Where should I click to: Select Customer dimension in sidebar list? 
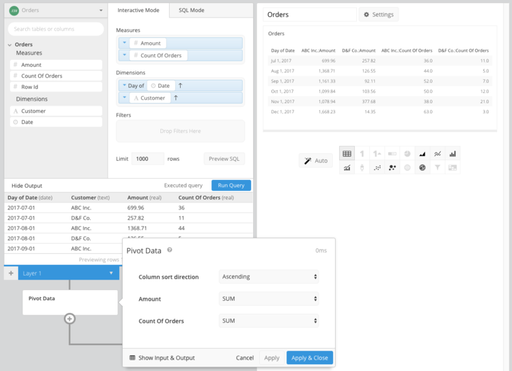click(x=56, y=111)
